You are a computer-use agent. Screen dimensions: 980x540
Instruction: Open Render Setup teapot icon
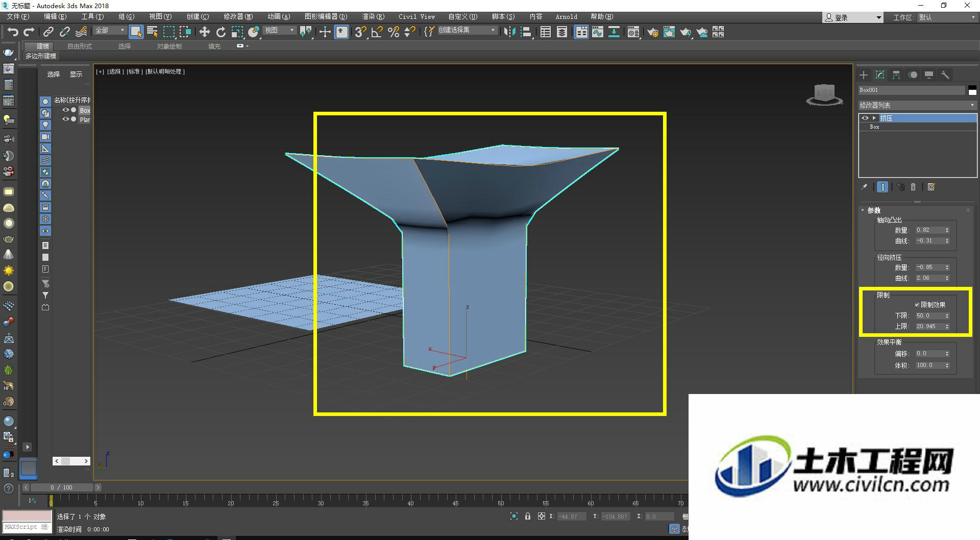653,32
